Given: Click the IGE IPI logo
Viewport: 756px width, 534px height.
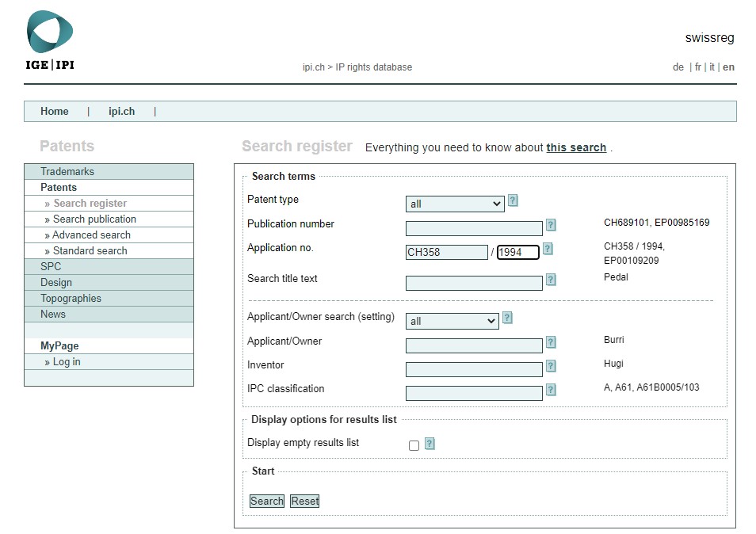Looking at the screenshot, I should click(50, 41).
